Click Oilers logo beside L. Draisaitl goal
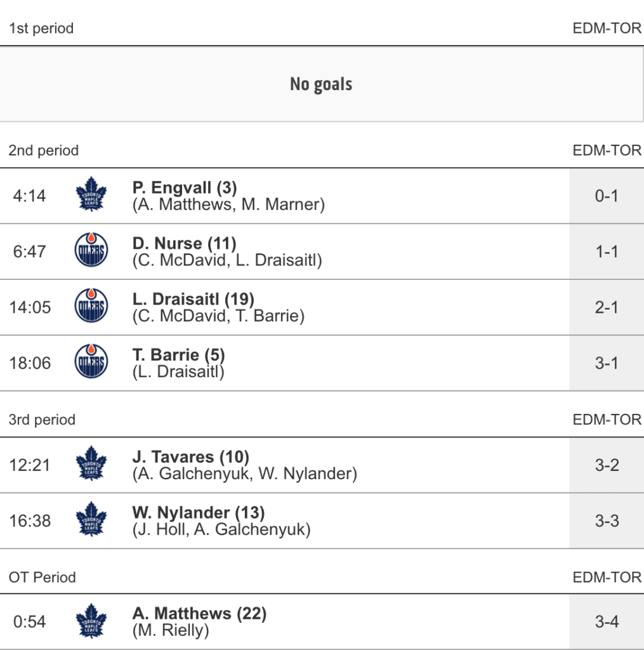Image resolution: width=644 pixels, height=650 pixels. pyautogui.click(x=91, y=307)
